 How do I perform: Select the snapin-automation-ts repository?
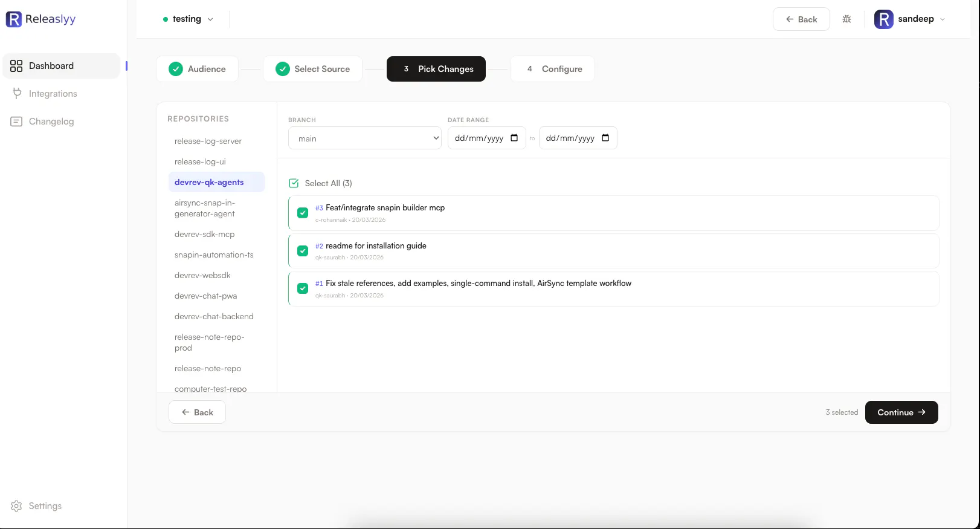pyautogui.click(x=216, y=255)
